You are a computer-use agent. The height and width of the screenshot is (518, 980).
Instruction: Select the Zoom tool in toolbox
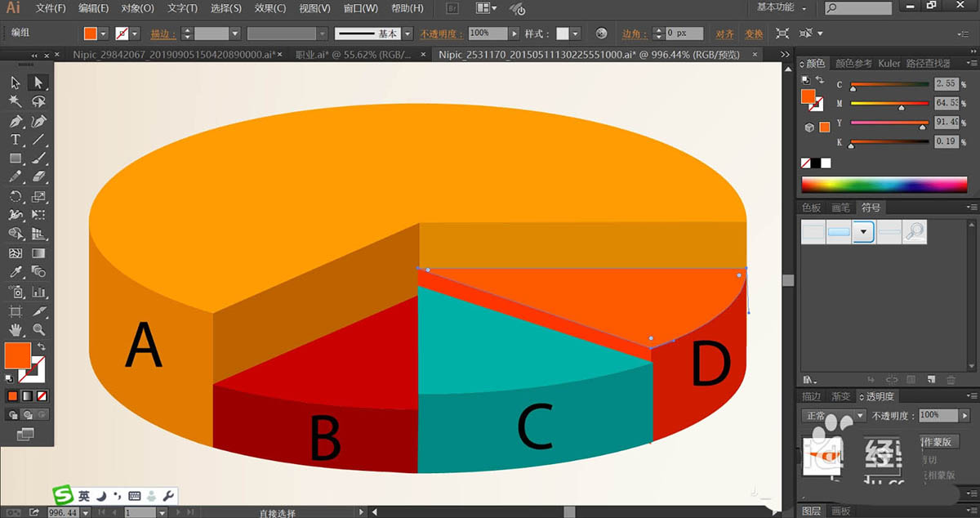(38, 330)
